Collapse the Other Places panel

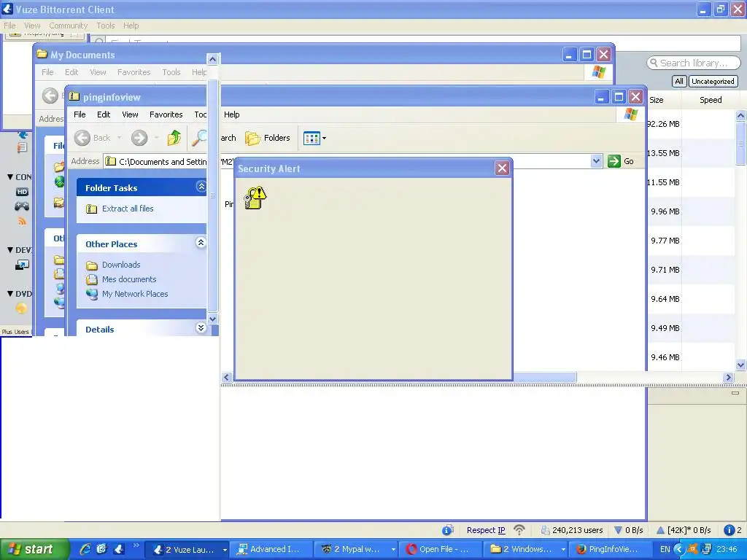pyautogui.click(x=201, y=243)
